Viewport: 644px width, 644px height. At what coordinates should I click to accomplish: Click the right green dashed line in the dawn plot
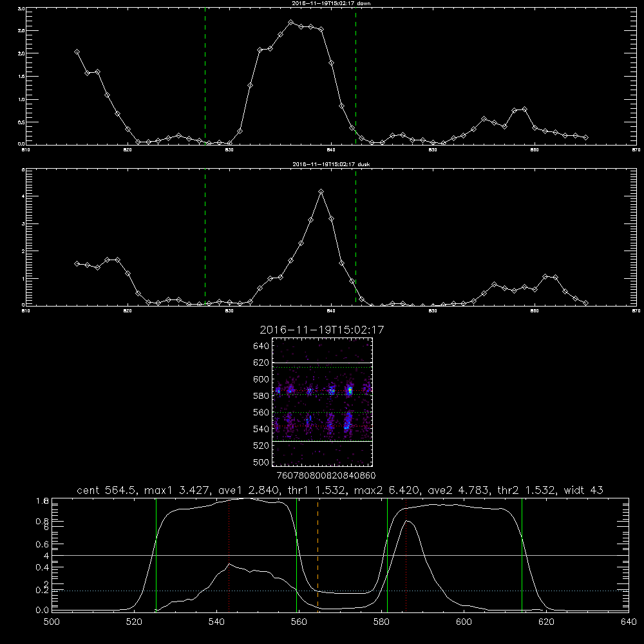point(355,77)
